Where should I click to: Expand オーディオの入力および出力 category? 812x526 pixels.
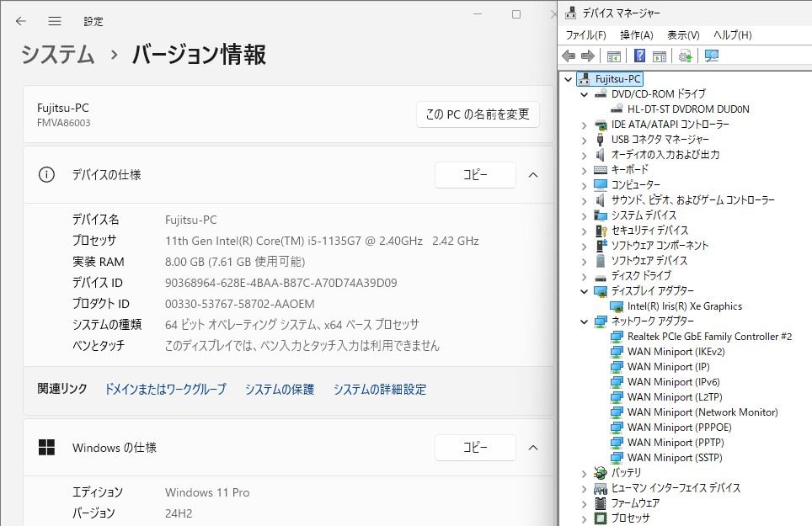pos(584,155)
